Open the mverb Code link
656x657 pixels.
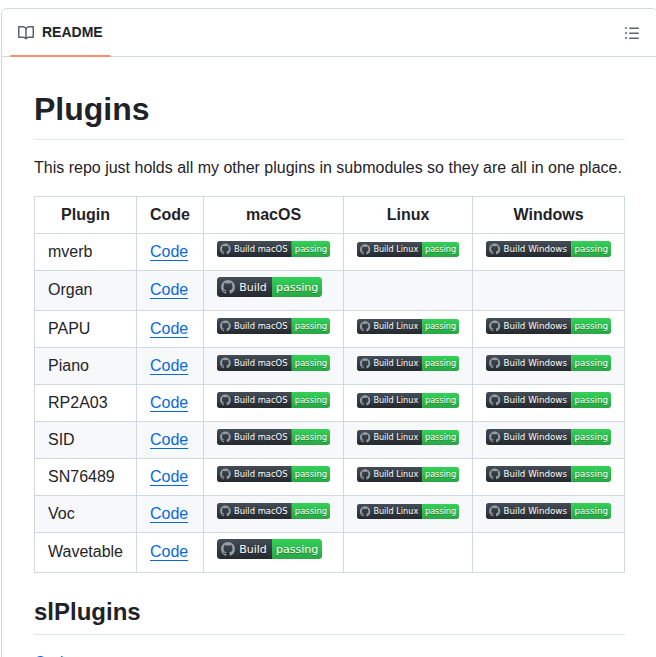coord(169,251)
